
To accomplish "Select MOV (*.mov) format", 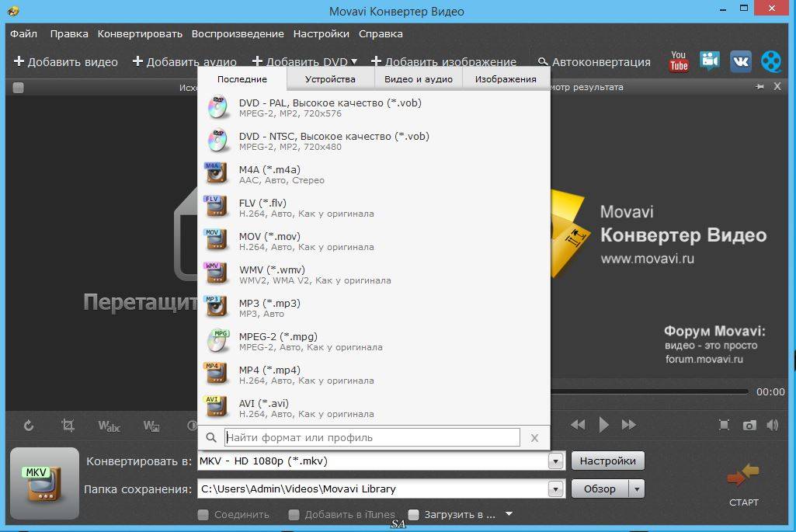I will click(374, 241).
